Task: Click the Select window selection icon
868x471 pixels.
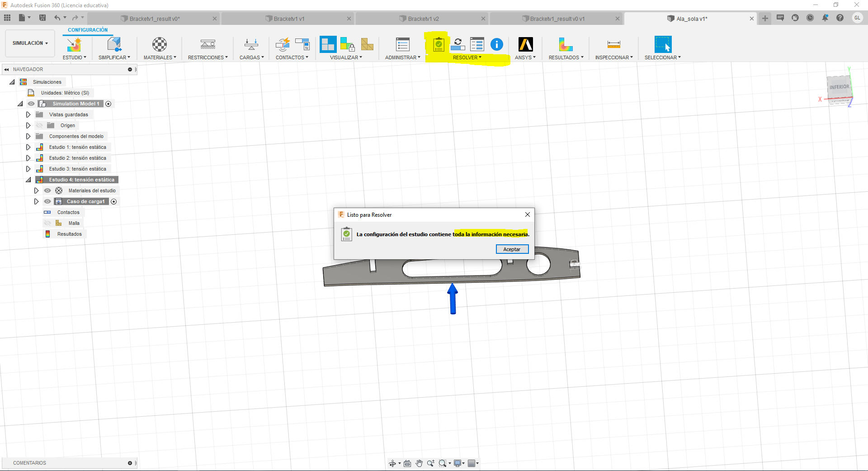Action: (x=663, y=44)
